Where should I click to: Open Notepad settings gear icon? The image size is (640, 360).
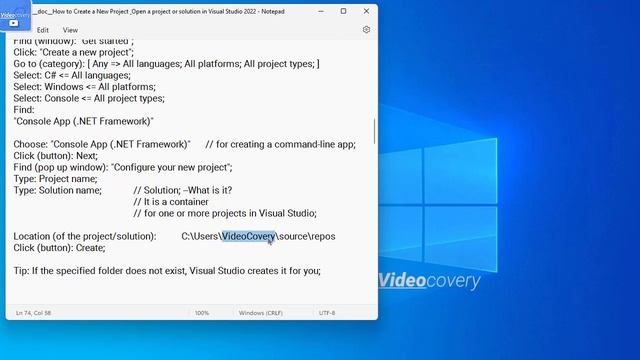click(366, 29)
